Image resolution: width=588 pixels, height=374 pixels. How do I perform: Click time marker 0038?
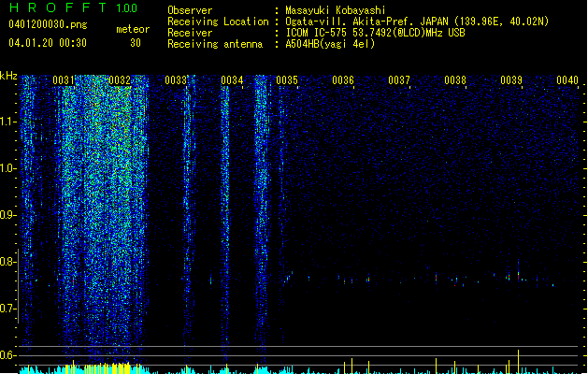click(x=455, y=80)
